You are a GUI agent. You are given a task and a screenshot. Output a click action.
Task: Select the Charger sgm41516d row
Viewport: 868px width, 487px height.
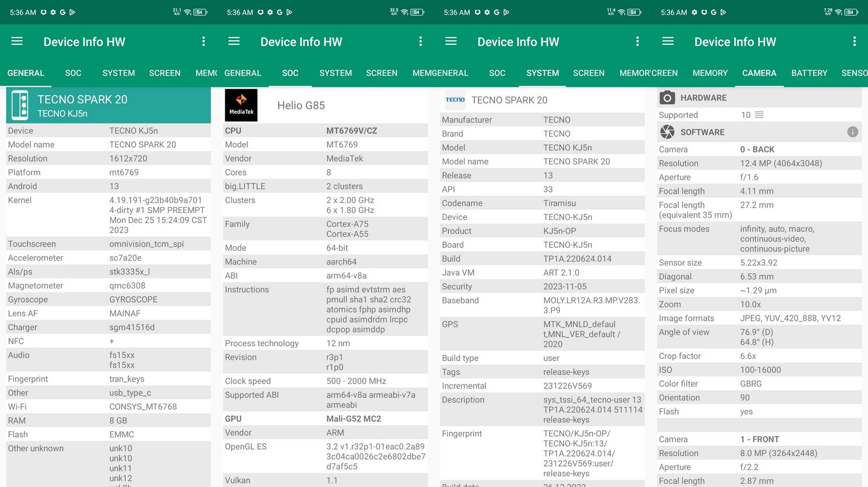108,327
